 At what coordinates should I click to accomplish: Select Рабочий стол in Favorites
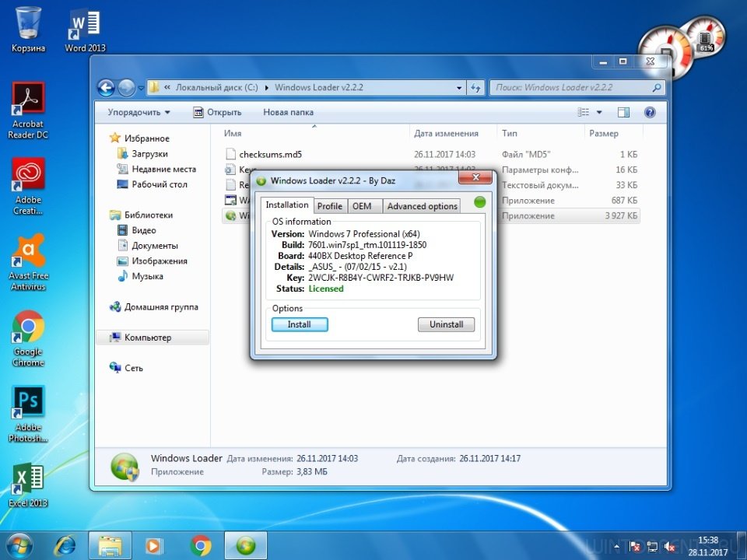click(159, 184)
